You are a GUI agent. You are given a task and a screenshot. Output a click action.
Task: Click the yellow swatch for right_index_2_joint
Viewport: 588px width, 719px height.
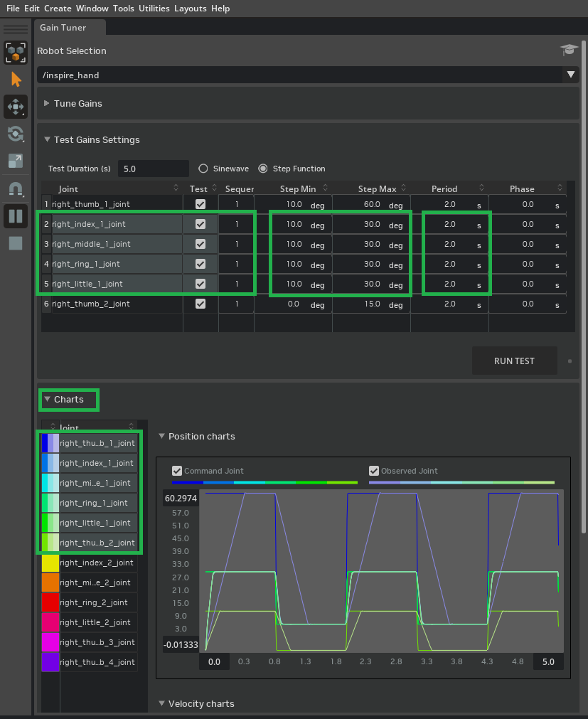50,563
